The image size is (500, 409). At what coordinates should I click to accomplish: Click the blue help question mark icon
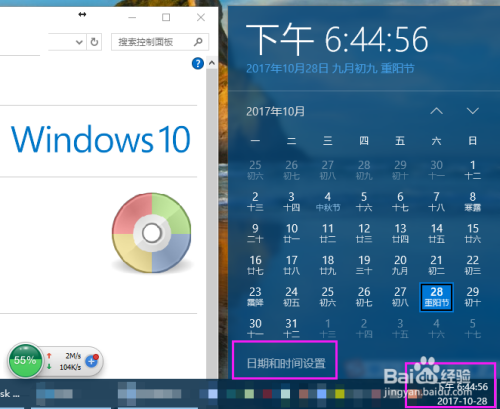click(x=198, y=63)
